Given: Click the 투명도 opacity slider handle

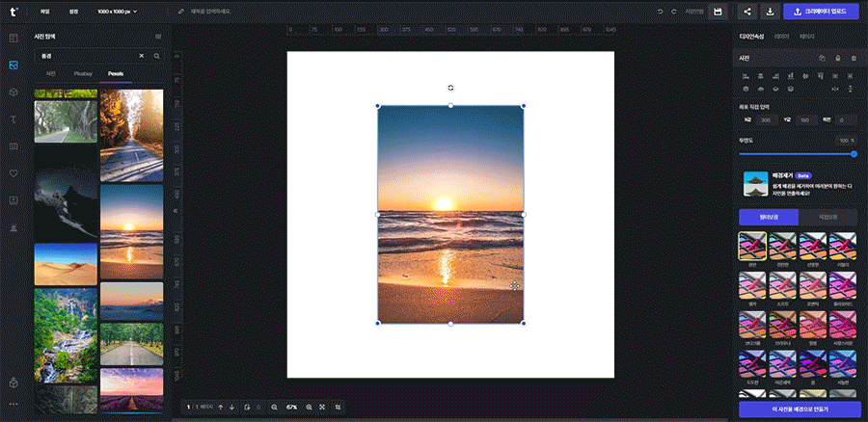Looking at the screenshot, I should pos(854,154).
